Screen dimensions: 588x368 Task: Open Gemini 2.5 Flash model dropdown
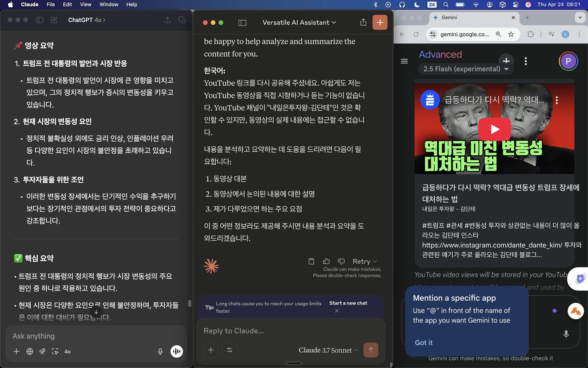[x=466, y=69]
